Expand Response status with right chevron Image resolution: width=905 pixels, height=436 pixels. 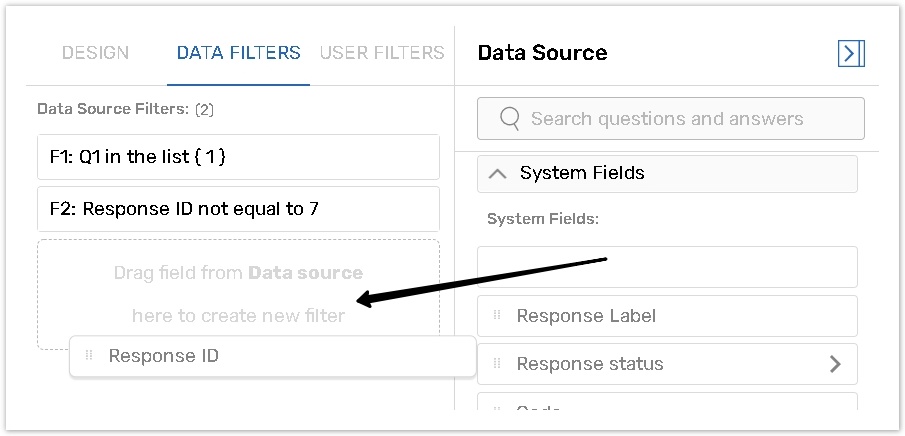(x=836, y=364)
